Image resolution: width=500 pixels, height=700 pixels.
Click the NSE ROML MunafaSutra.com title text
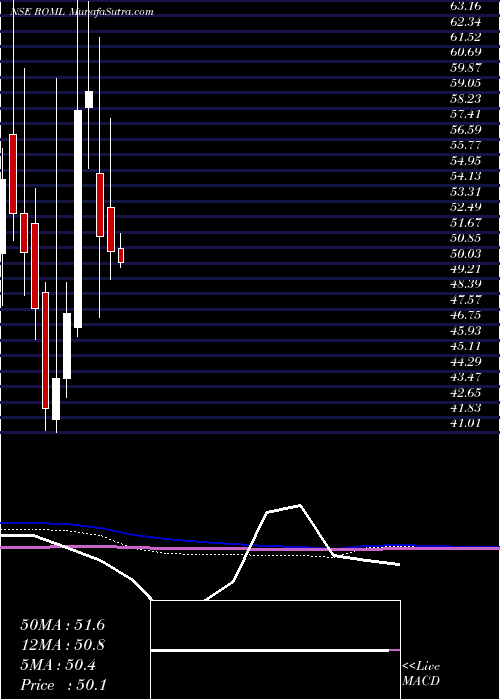point(82,12)
